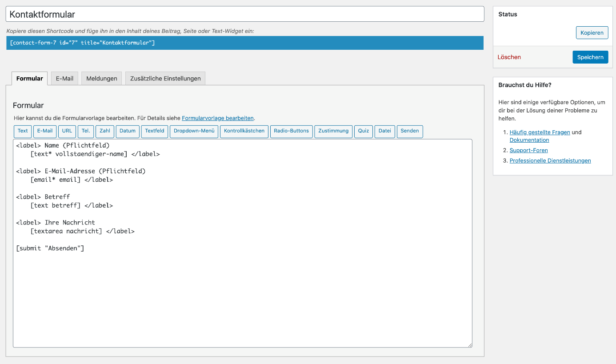The height and width of the screenshot is (364, 616).
Task: Insert a Radio-Buttons tag
Action: [x=291, y=131]
